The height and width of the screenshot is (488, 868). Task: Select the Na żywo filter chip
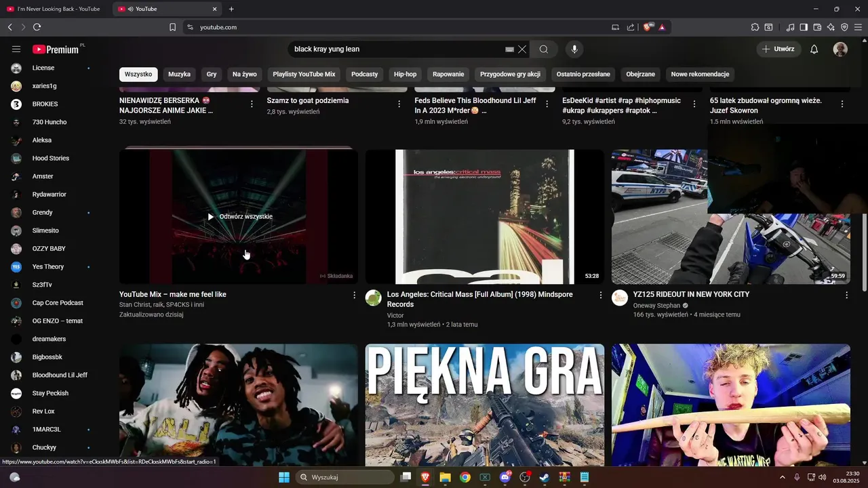(245, 75)
